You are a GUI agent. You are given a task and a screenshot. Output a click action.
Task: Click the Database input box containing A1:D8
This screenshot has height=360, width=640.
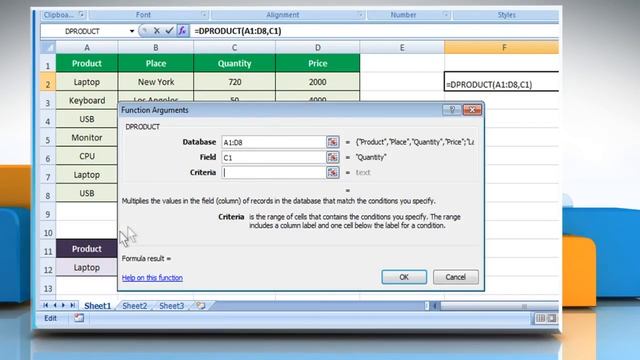tap(273, 142)
